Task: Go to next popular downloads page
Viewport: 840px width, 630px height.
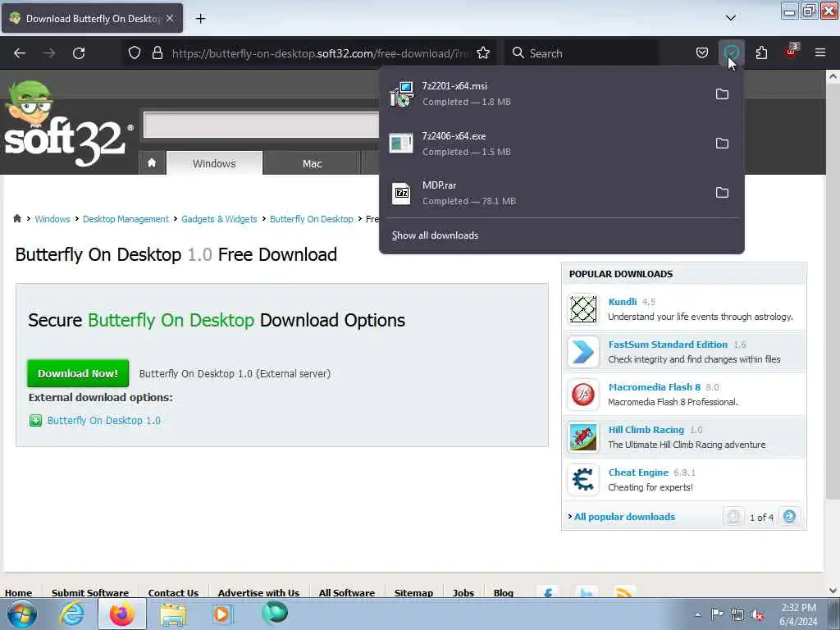Action: click(x=790, y=517)
